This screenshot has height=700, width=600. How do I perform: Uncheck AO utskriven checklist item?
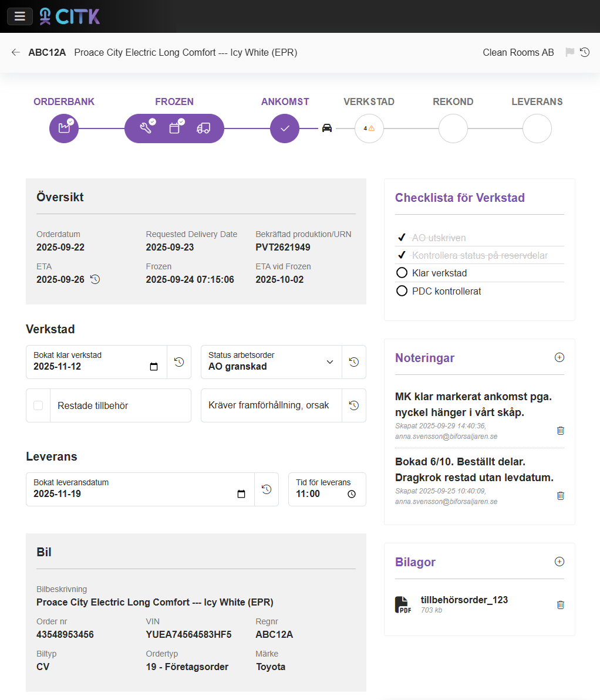coord(402,238)
